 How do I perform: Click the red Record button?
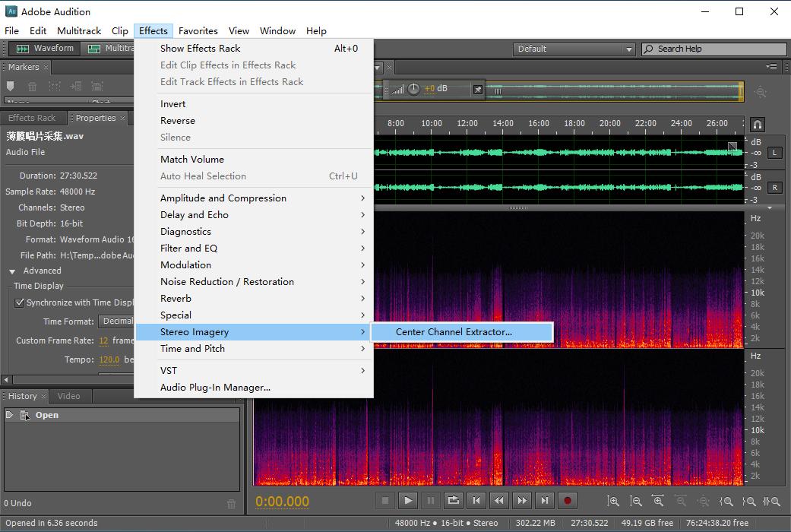567,500
